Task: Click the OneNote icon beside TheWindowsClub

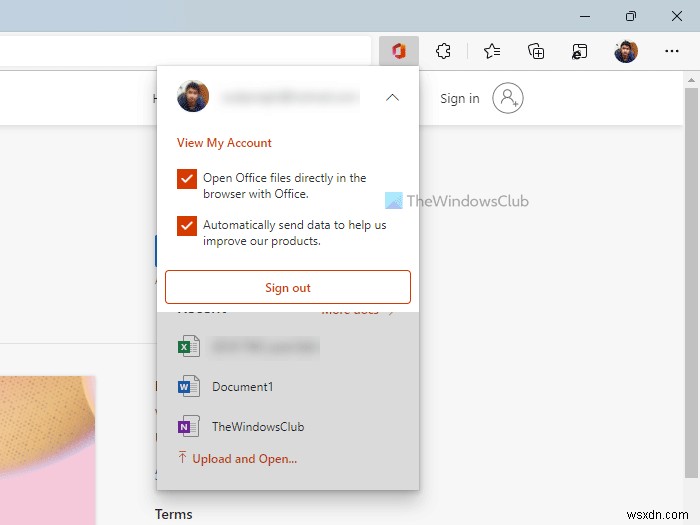Action: click(188, 426)
